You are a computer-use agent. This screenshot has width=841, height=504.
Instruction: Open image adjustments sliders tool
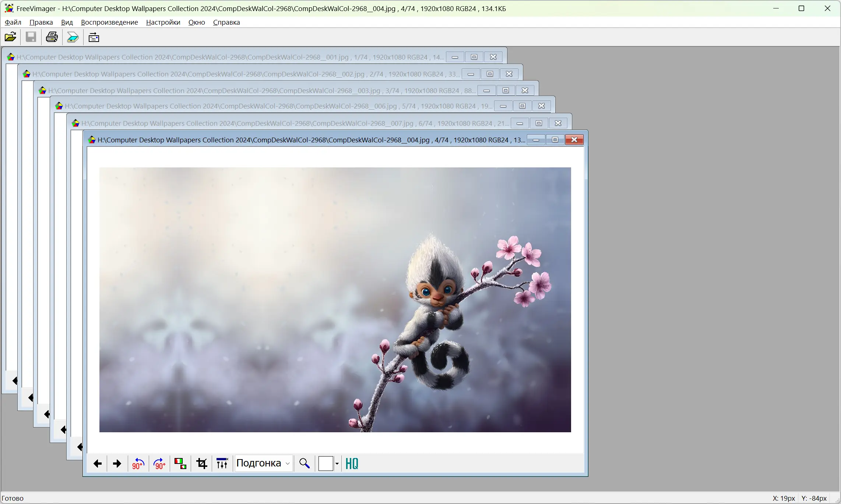[x=222, y=464]
